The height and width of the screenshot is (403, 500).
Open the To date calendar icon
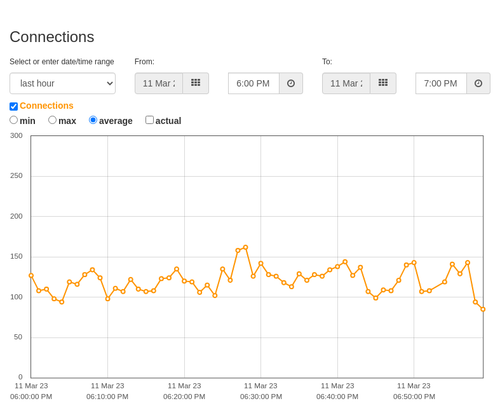click(x=383, y=83)
